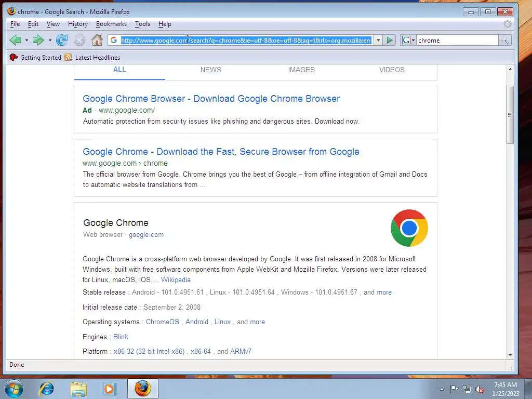Open the Tools menu
Screen dimensions: 532x399
(x=142, y=24)
